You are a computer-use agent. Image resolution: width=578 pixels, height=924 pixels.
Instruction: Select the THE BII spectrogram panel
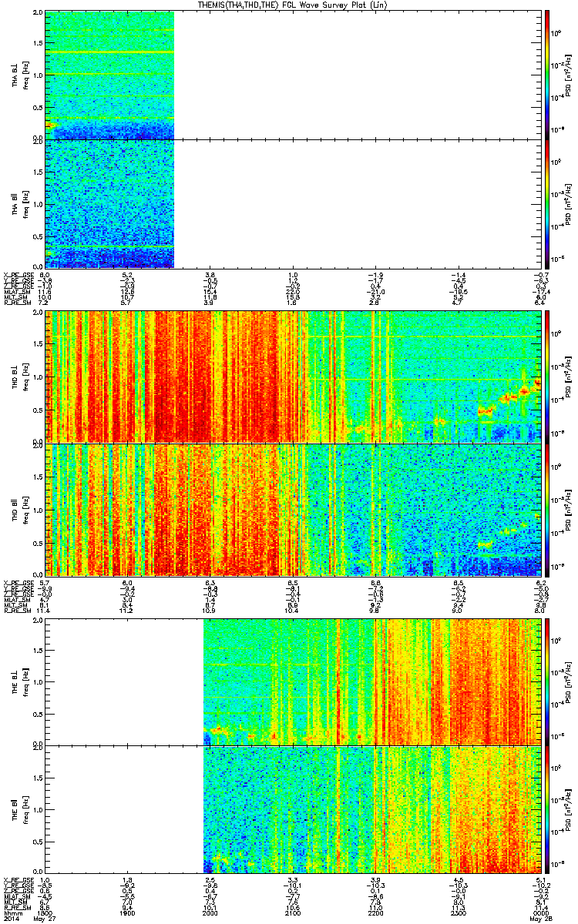[292, 808]
